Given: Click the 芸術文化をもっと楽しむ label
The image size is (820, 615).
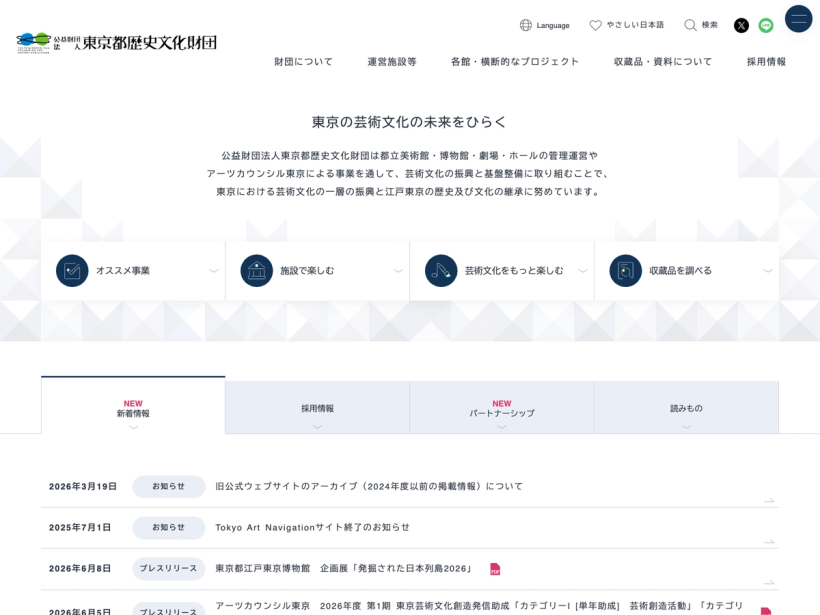Looking at the screenshot, I should (x=514, y=270).
